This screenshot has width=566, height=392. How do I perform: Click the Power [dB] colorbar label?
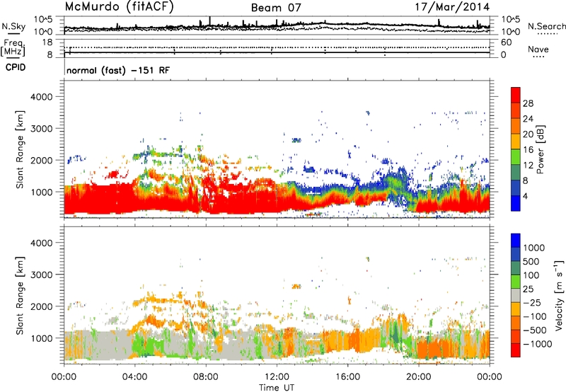tap(541, 149)
